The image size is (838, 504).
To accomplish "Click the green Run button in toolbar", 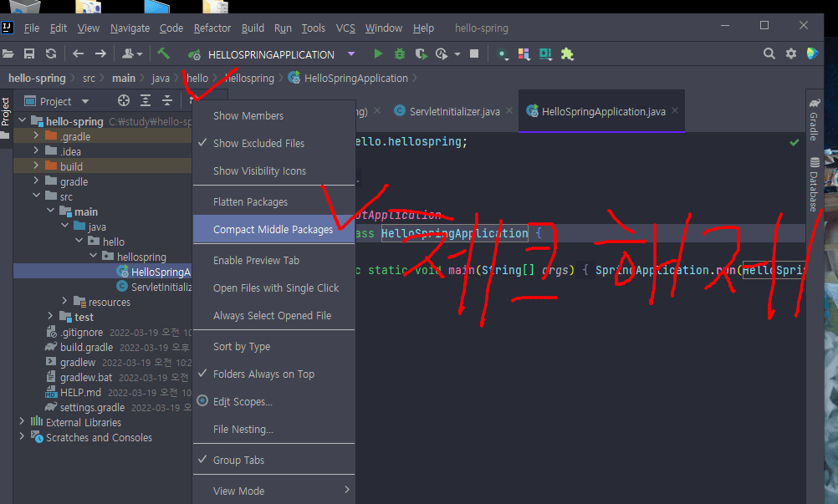I will click(379, 54).
